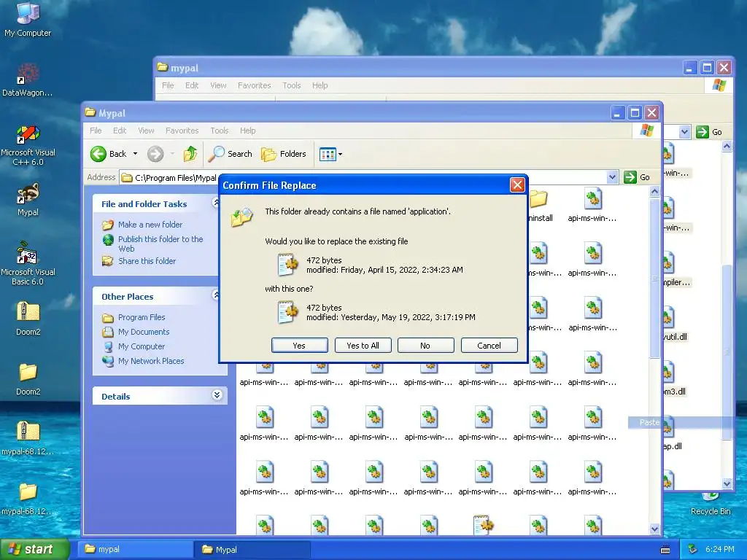The height and width of the screenshot is (560, 747).
Task: Open View menu in Mypal window
Action: [x=146, y=131]
